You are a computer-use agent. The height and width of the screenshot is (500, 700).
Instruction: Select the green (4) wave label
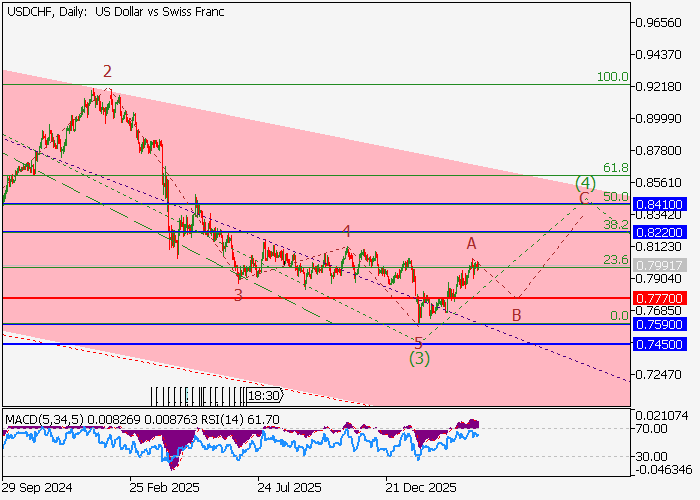585,183
